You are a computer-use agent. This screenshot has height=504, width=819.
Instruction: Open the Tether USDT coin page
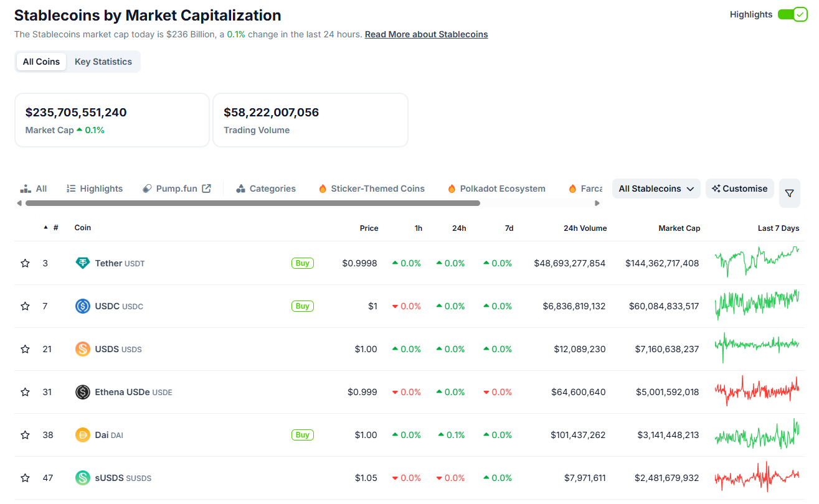120,263
